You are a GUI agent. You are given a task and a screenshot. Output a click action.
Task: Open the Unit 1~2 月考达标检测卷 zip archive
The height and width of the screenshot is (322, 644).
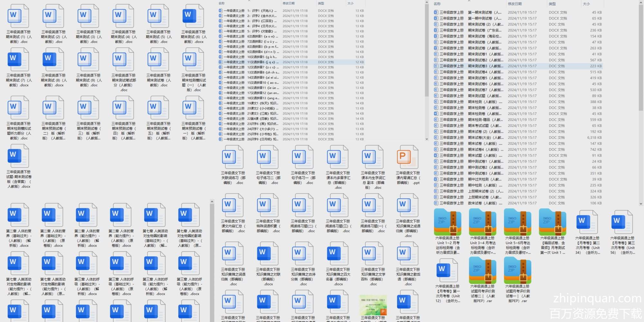point(447,222)
